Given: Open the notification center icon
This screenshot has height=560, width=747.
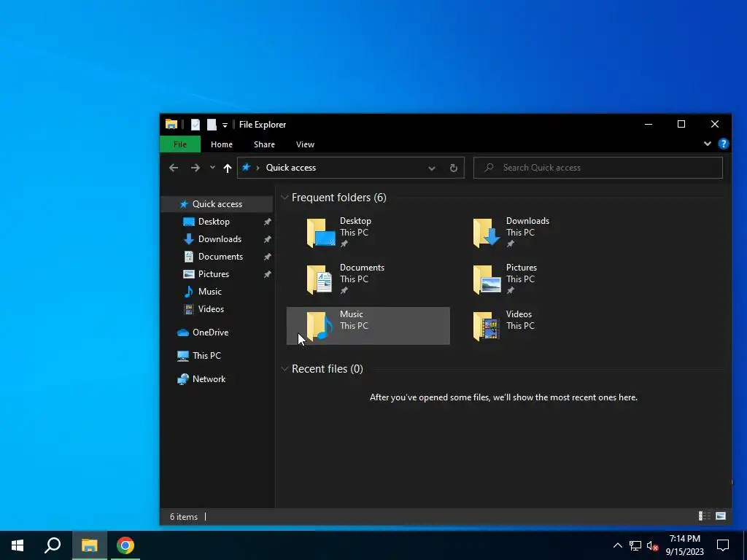Looking at the screenshot, I should [723, 545].
